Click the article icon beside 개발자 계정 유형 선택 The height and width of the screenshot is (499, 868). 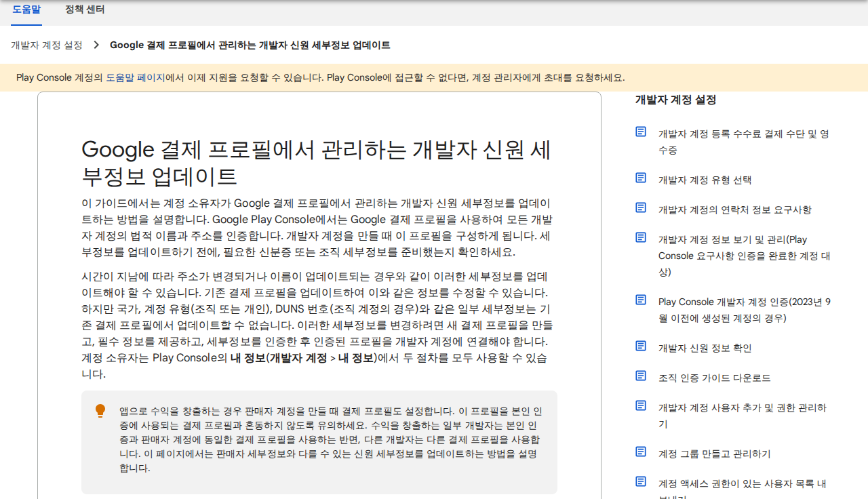point(641,178)
